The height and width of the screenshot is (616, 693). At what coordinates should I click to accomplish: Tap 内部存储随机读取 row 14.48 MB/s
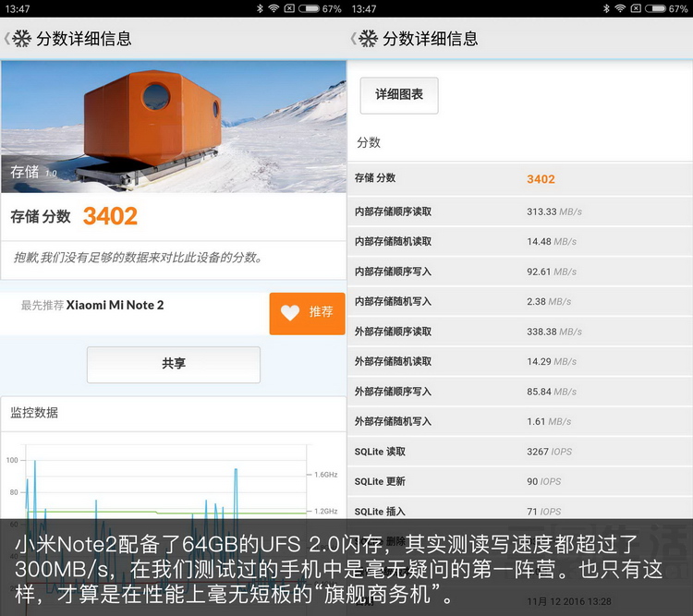tap(519, 242)
